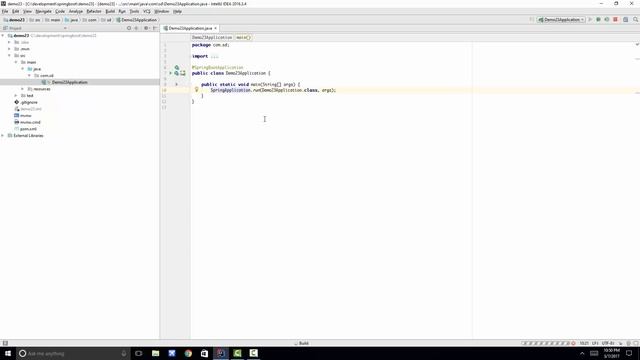
Task: Expand the .idea folder
Action: point(9,42)
